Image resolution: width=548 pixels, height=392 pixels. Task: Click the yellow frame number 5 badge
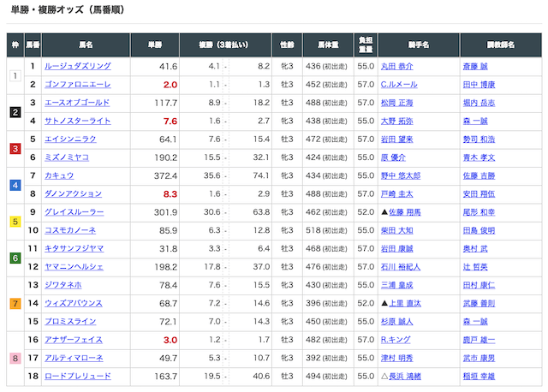(x=15, y=222)
